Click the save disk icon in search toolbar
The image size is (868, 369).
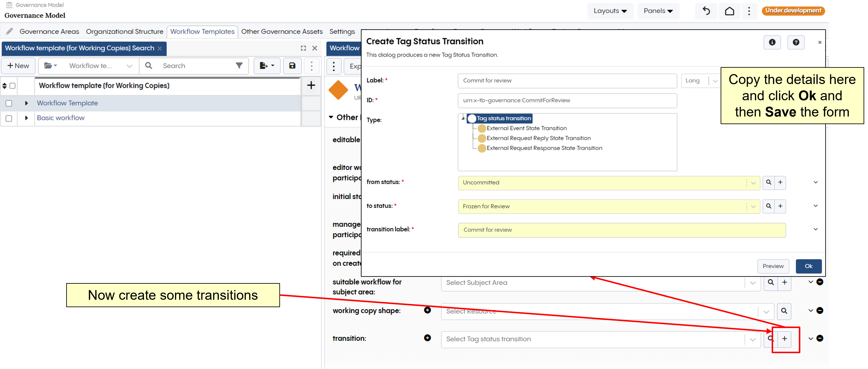pyautogui.click(x=292, y=66)
